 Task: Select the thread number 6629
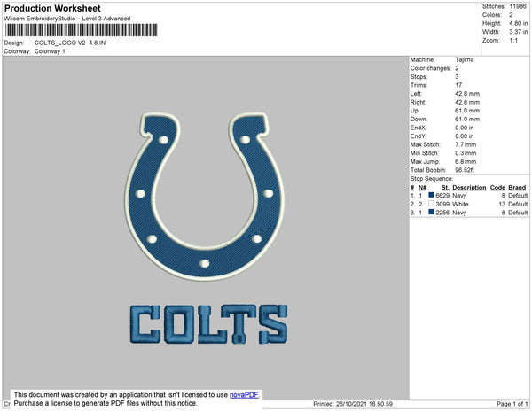442,196
